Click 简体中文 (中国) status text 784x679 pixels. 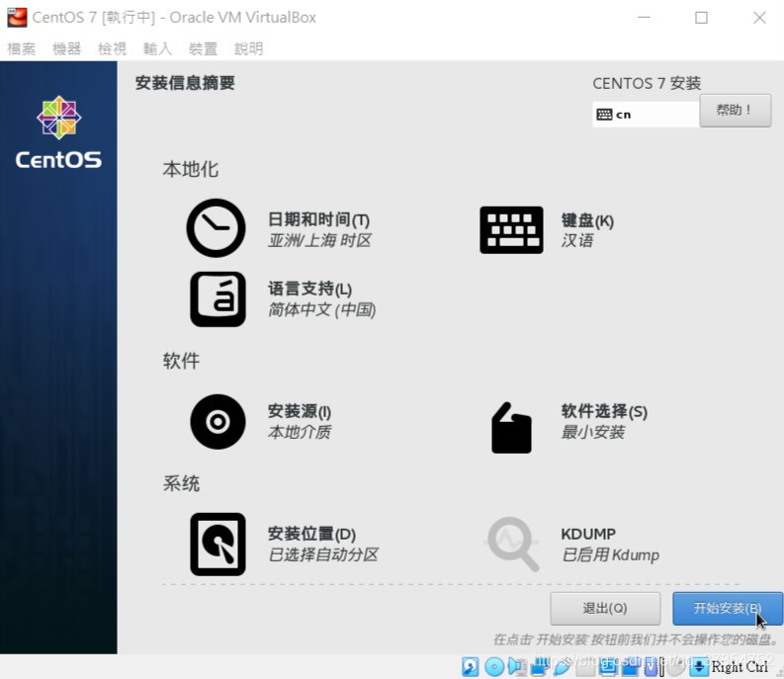point(321,310)
